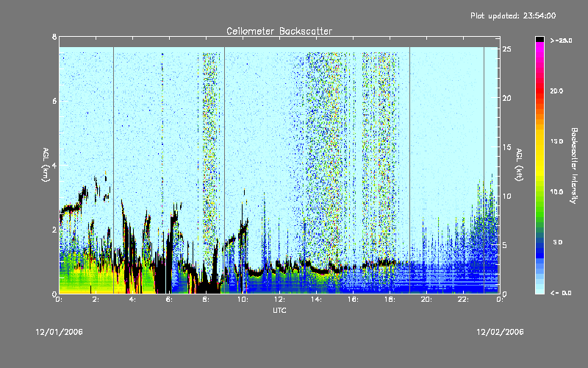Select the "22:" UTC hour tick label

(x=463, y=300)
